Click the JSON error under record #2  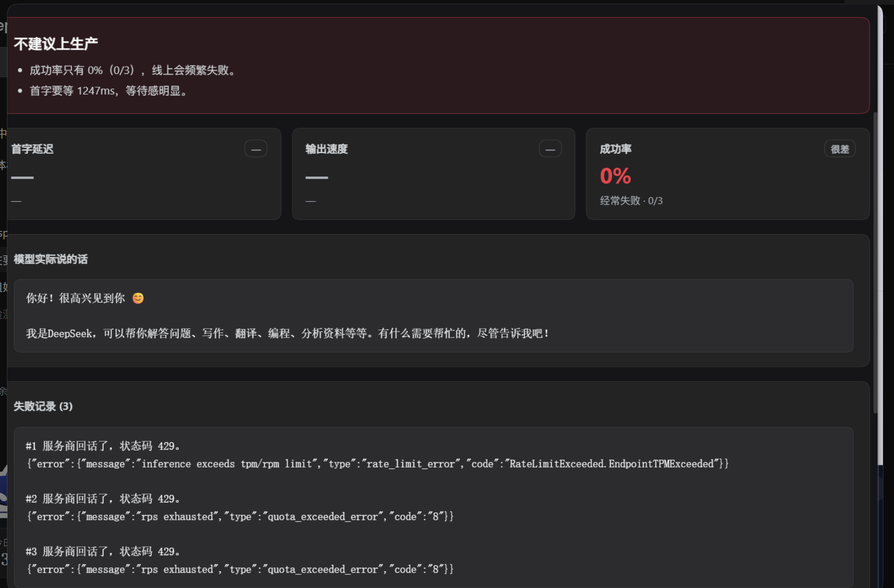pyautogui.click(x=240, y=517)
